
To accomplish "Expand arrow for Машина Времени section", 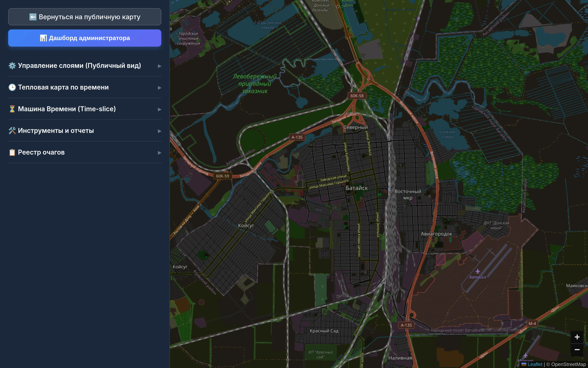I will [159, 109].
